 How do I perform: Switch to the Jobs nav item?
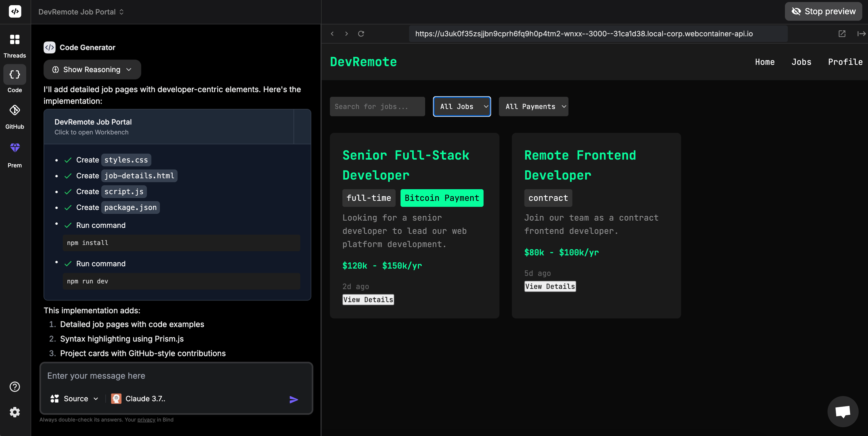coord(802,62)
